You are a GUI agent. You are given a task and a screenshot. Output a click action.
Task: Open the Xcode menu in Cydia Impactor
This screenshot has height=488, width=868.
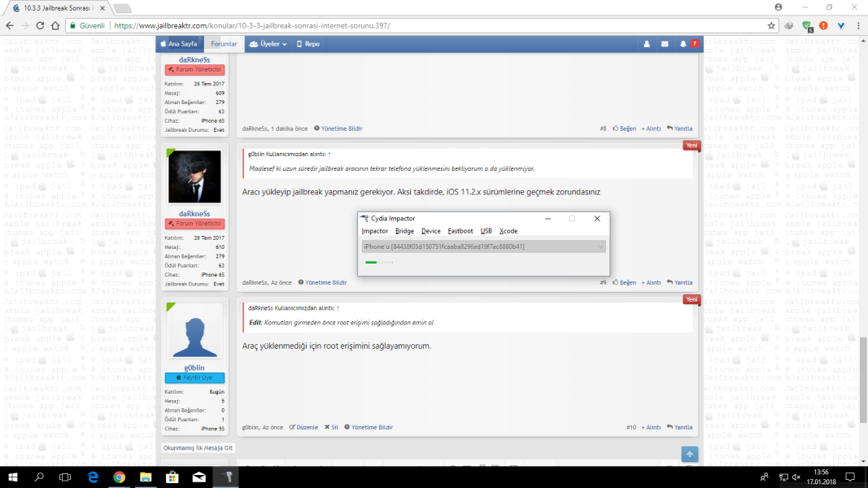click(x=508, y=231)
